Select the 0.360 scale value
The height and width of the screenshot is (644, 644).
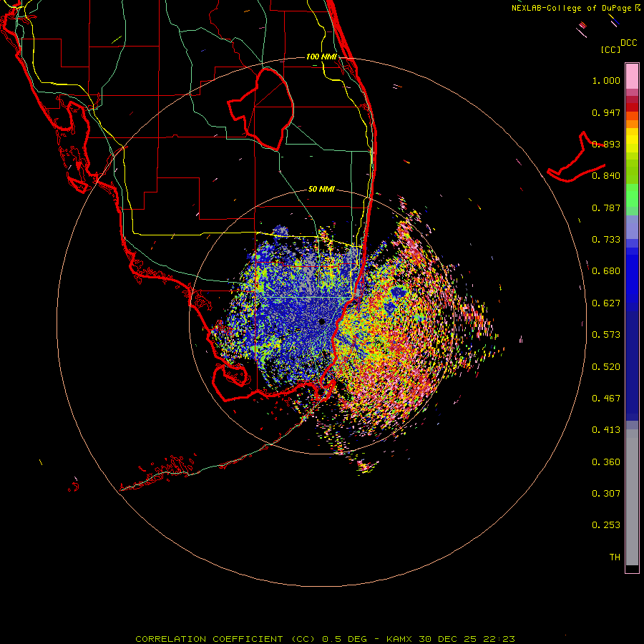(x=606, y=462)
